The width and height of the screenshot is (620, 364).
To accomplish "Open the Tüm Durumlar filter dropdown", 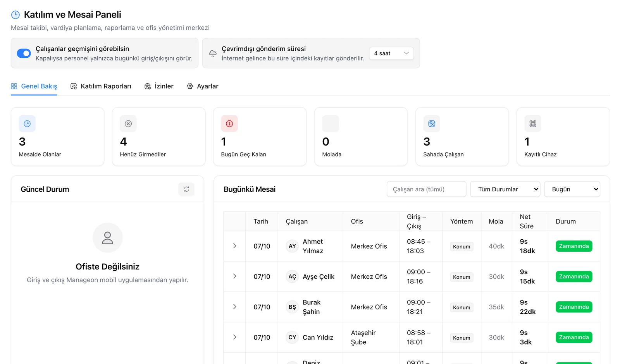I will pyautogui.click(x=505, y=189).
